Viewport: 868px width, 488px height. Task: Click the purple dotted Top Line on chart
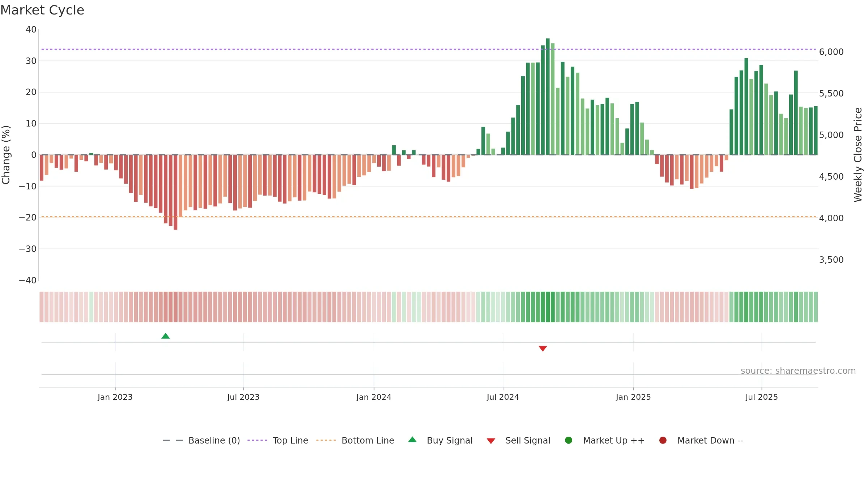pyautogui.click(x=429, y=49)
